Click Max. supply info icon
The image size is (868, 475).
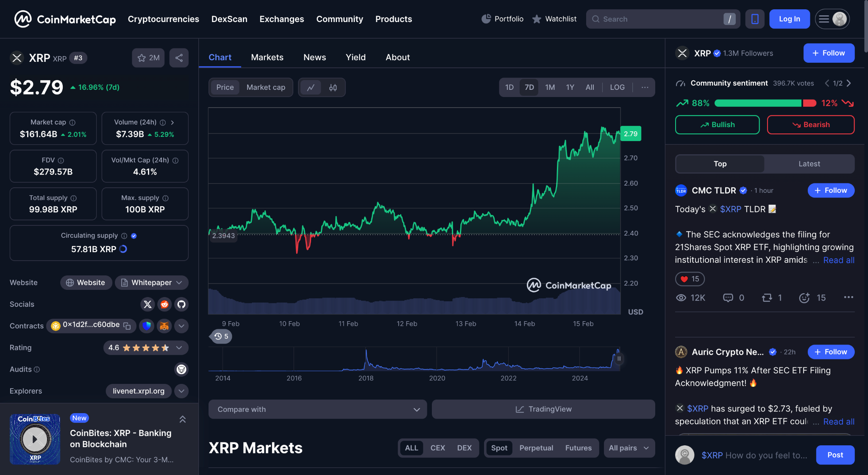click(x=166, y=198)
